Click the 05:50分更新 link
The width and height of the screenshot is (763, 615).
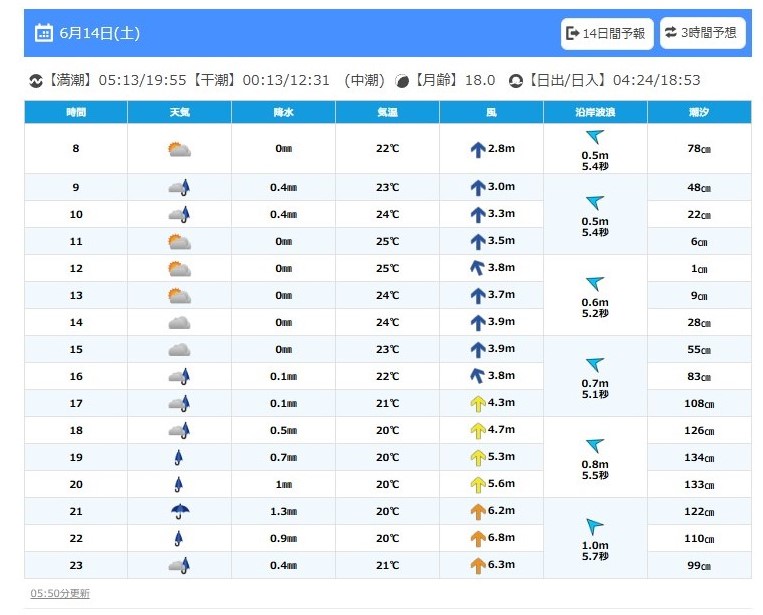click(60, 593)
